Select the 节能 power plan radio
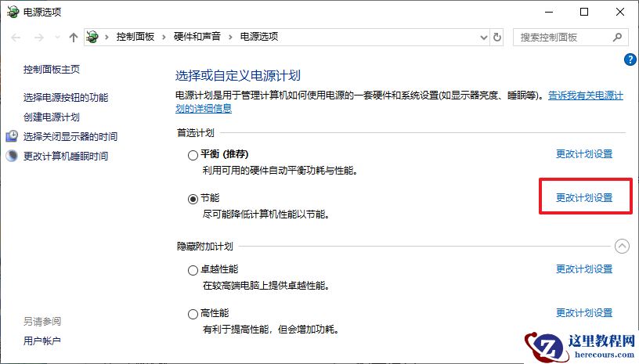This screenshot has width=639, height=364. (193, 199)
